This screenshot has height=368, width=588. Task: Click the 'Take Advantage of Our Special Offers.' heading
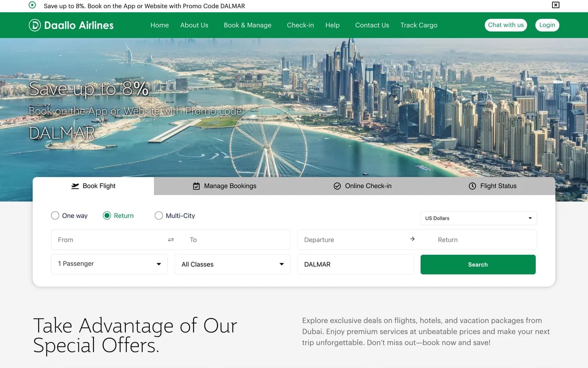point(135,335)
